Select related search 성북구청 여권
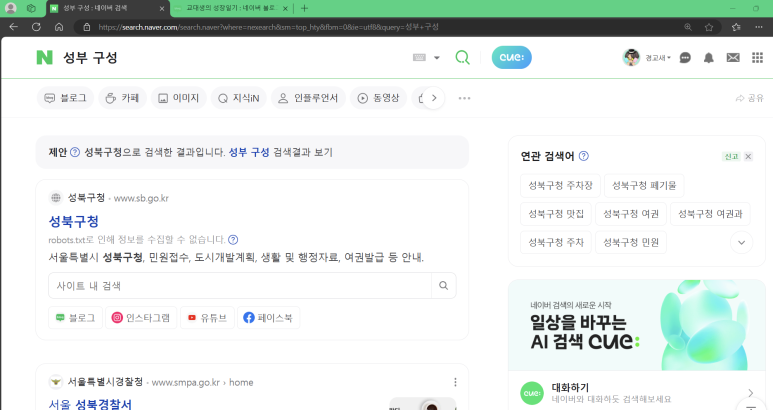The height and width of the screenshot is (410, 773). pyautogui.click(x=631, y=214)
